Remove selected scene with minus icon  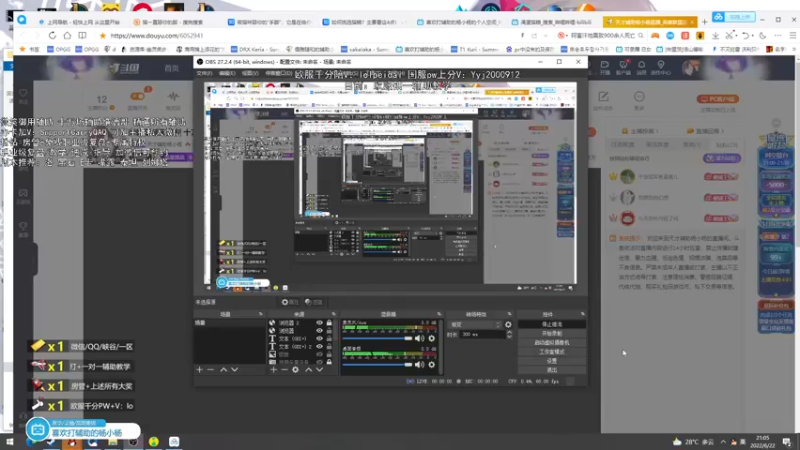point(211,369)
